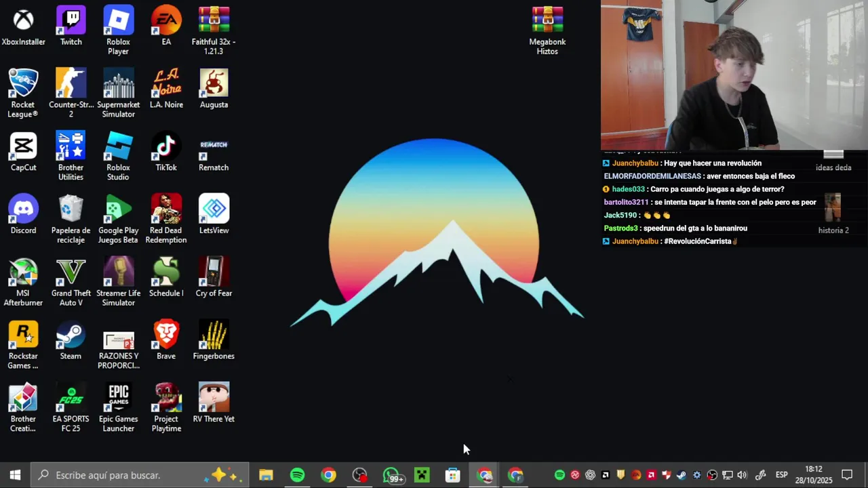868x488 pixels.
Task: Select the Epic Games Launcher icon
Action: click(x=118, y=408)
